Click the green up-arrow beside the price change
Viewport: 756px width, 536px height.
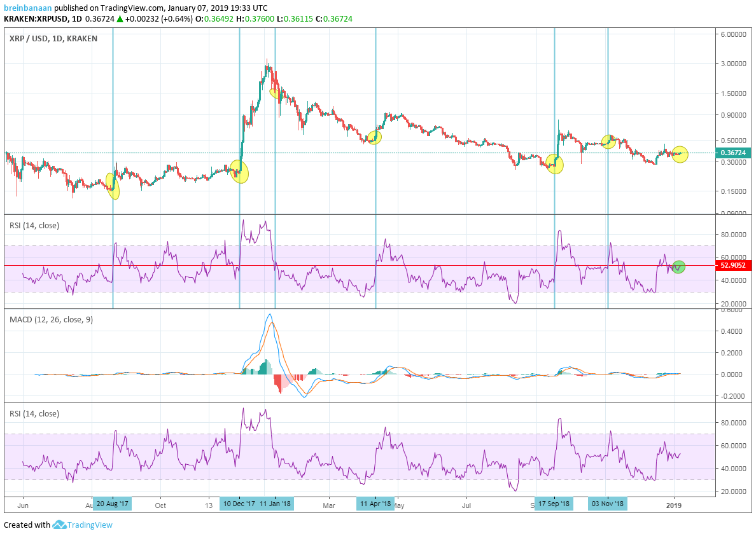click(x=120, y=19)
